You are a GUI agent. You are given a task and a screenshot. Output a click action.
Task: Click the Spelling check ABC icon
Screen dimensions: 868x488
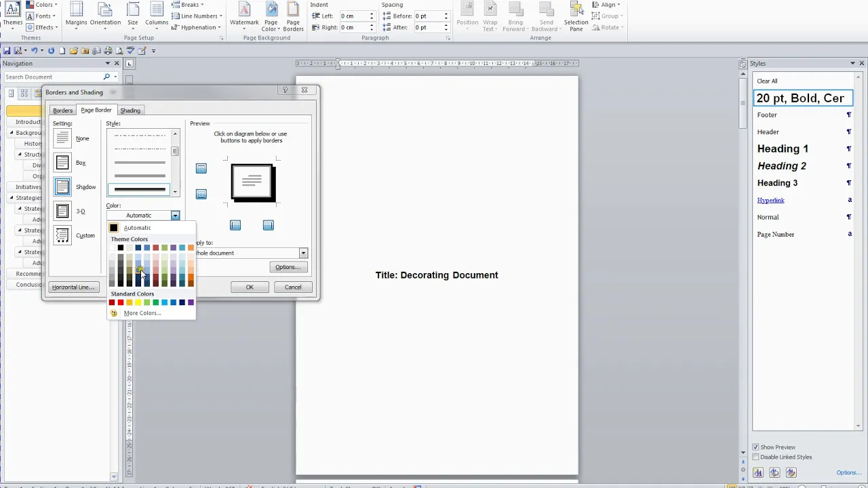pos(130,51)
